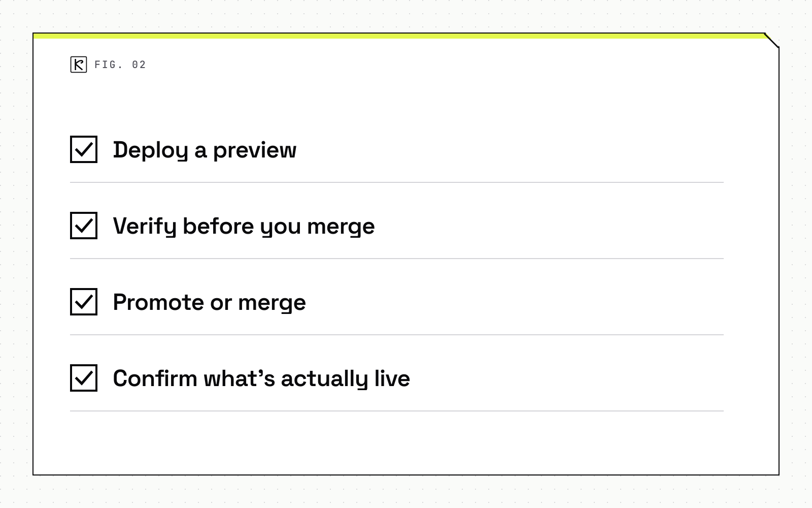Uncheck the "Deploy a preview" checkbox
This screenshot has height=508, width=812.
(84, 149)
